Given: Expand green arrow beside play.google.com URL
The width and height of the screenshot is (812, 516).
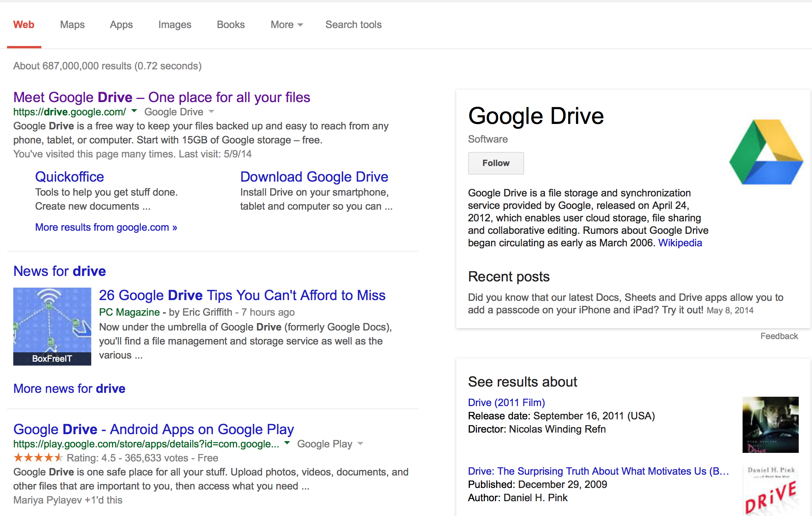Looking at the screenshot, I should pyautogui.click(x=287, y=443).
